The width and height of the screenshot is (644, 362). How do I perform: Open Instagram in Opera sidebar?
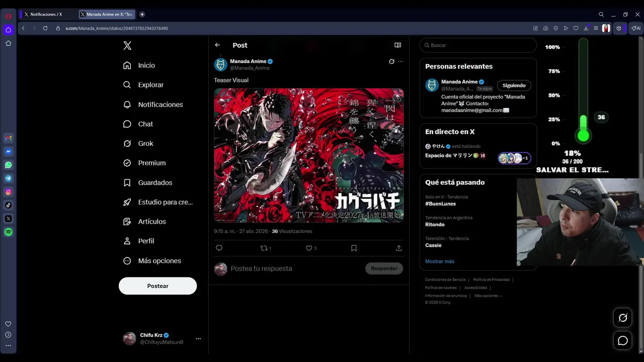click(8, 192)
